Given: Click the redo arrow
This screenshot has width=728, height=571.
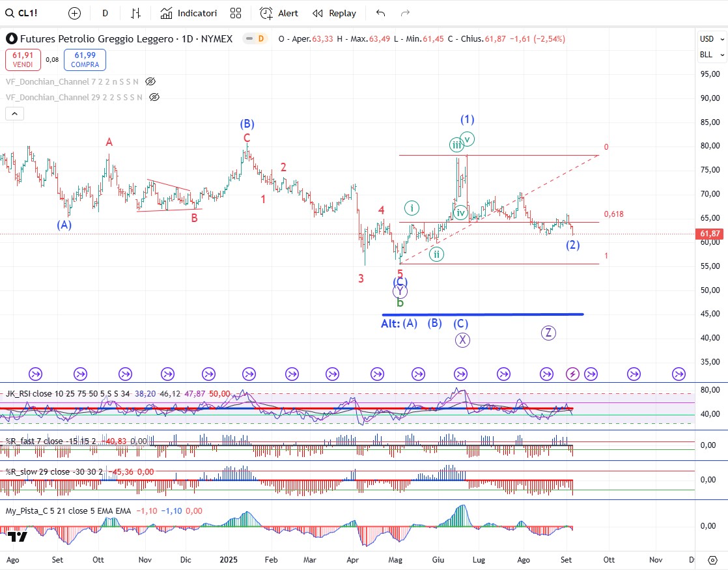Looking at the screenshot, I should point(405,13).
